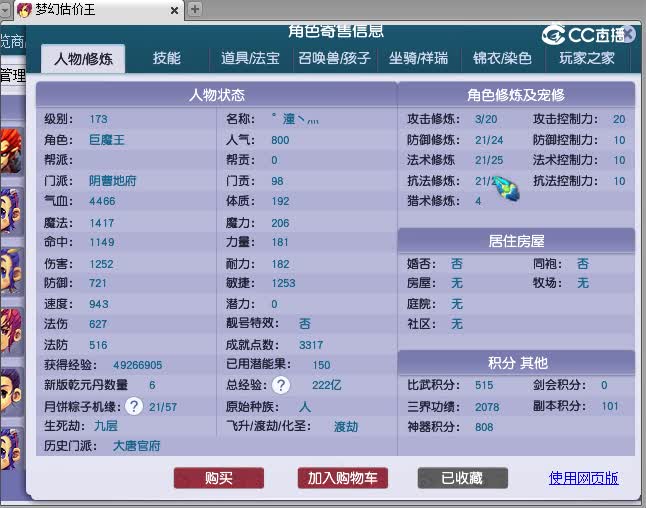Click the 魔法 value 1417
The height and width of the screenshot is (508, 646).
pos(102,223)
